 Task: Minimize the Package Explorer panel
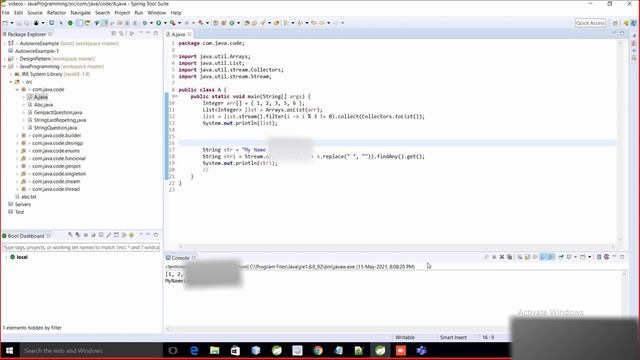click(148, 33)
